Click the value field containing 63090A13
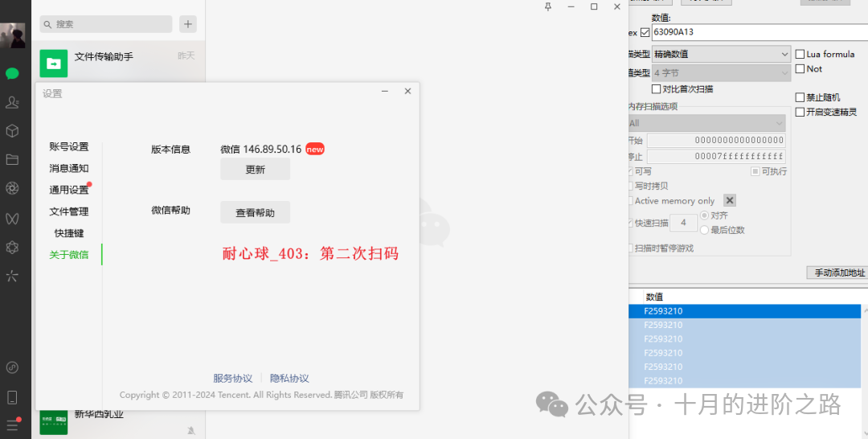This screenshot has width=868, height=439. [759, 32]
